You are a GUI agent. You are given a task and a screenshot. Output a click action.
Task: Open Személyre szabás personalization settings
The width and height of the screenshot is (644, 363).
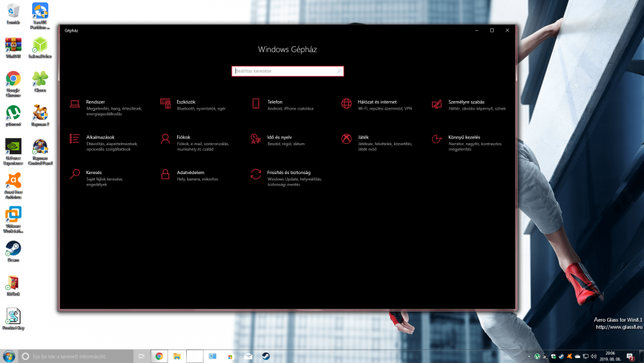[x=466, y=102]
